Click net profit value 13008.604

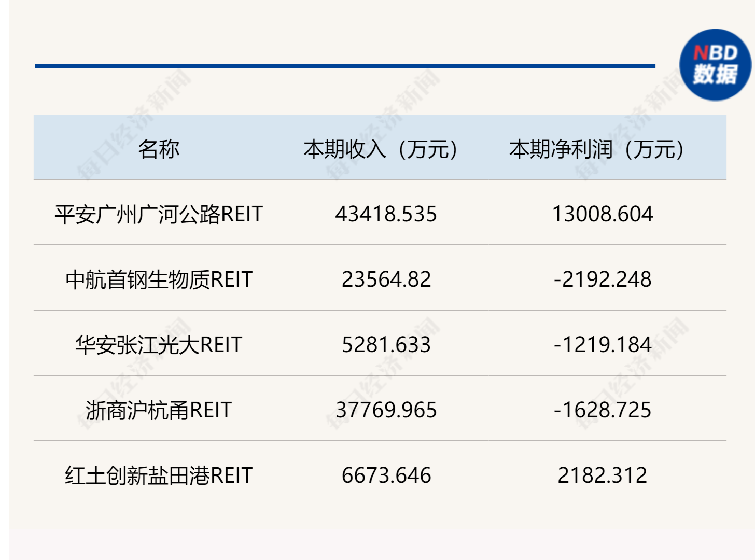[602, 214]
